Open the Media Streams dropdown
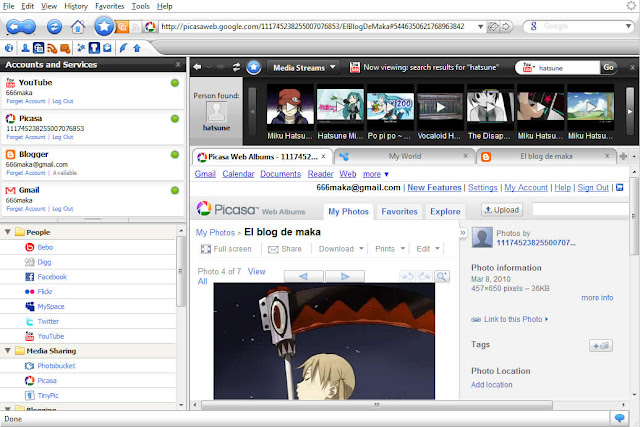The height and width of the screenshot is (427, 640). coord(304,67)
